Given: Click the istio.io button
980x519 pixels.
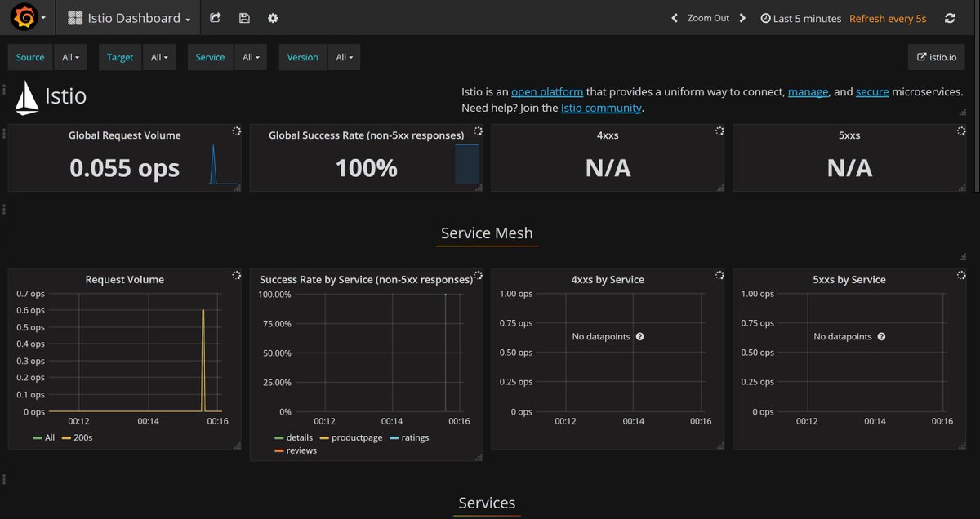Looking at the screenshot, I should [x=936, y=56].
